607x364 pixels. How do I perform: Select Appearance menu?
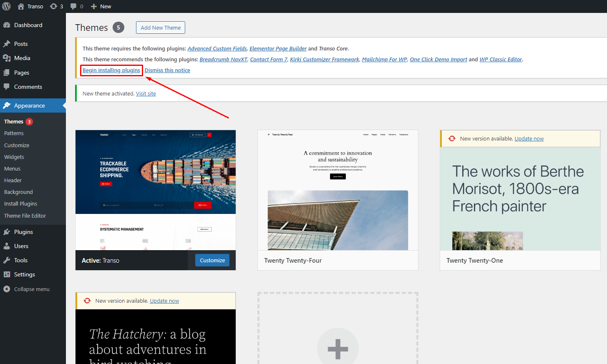(x=30, y=105)
